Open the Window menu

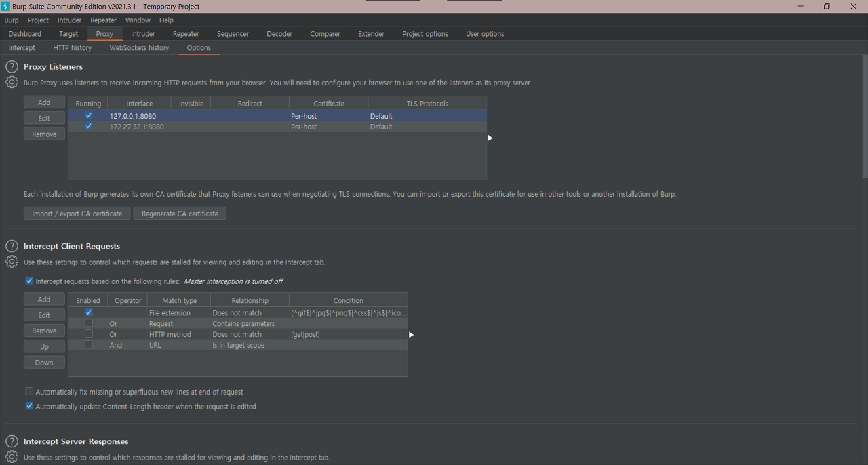click(138, 20)
